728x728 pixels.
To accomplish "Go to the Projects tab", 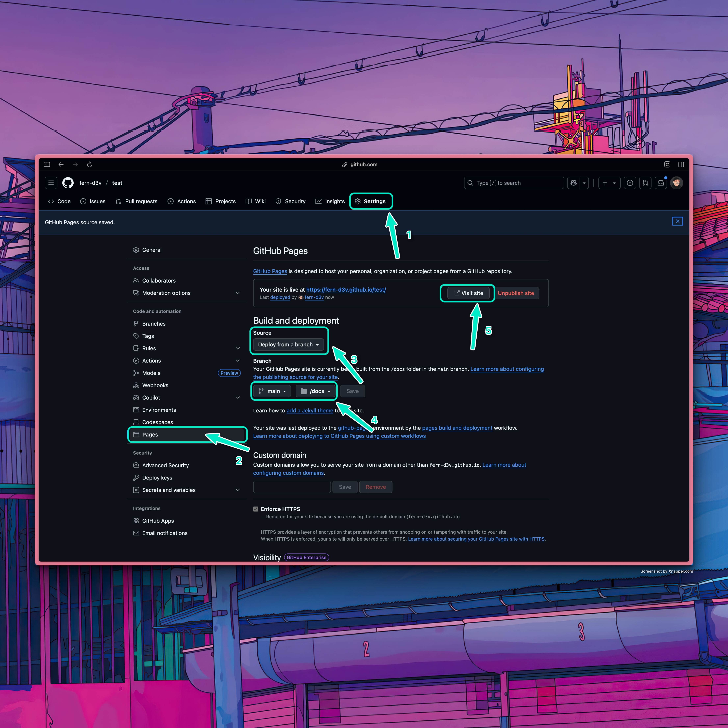I will pyautogui.click(x=221, y=201).
